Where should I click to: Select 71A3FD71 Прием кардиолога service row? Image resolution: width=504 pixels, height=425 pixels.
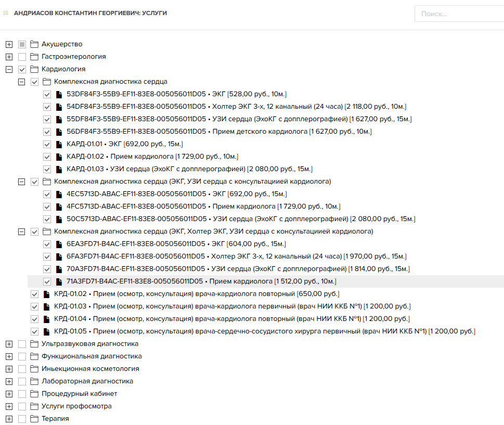[x=265, y=281]
